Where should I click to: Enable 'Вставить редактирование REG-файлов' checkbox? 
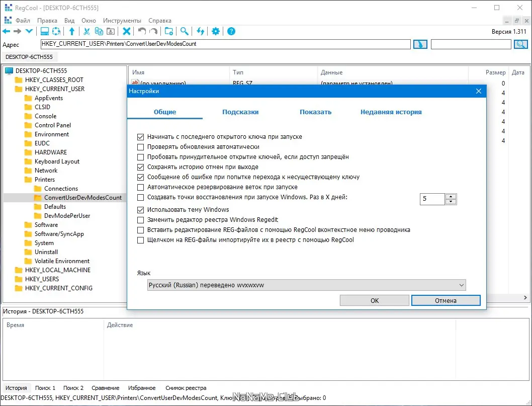coord(140,230)
